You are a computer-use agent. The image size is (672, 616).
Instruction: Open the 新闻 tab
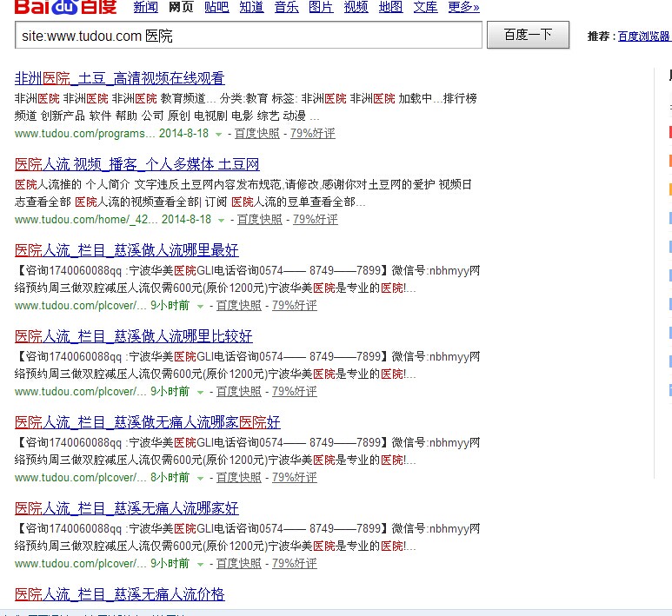point(145,8)
